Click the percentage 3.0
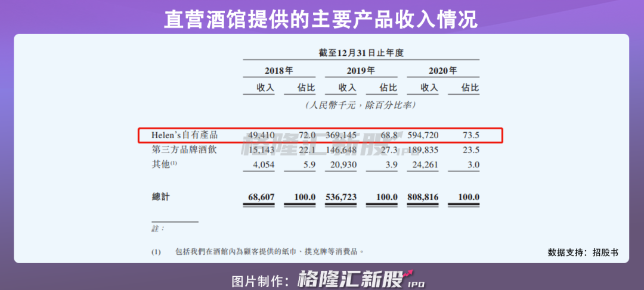This screenshot has height=290, width=644. [473, 165]
